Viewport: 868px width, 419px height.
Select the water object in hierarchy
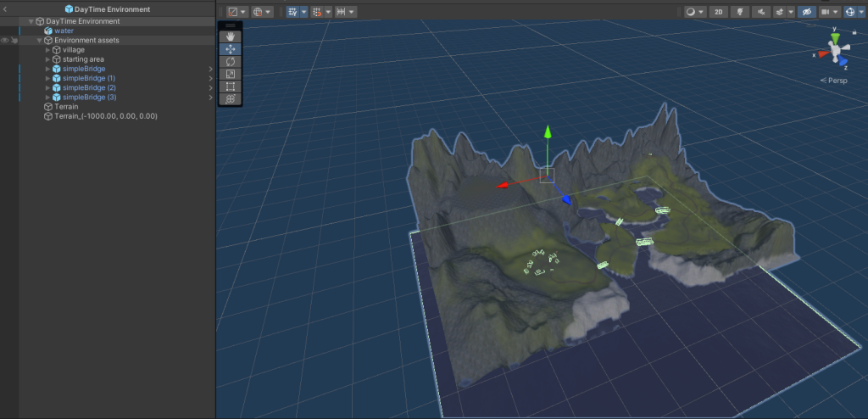click(64, 31)
